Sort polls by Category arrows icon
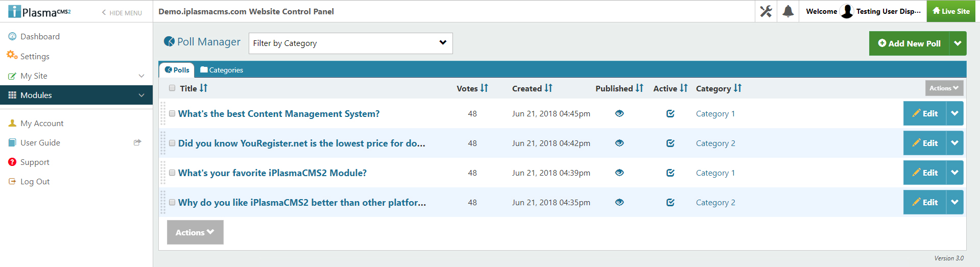This screenshot has height=267, width=980. [737, 88]
